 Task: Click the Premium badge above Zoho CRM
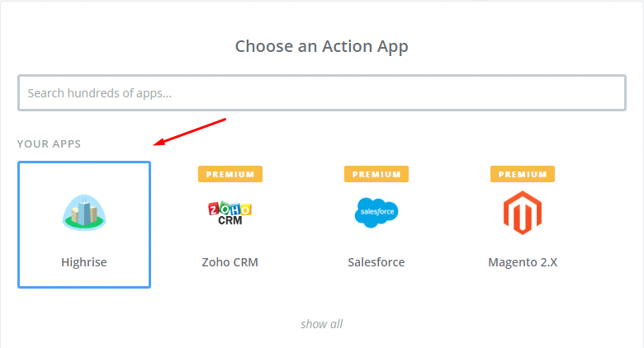pos(230,174)
